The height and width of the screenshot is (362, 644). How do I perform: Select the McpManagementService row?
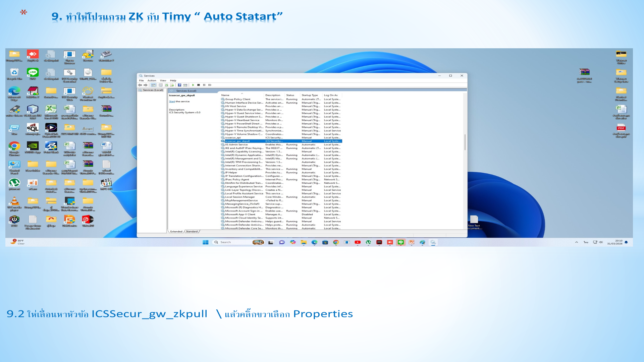pyautogui.click(x=281, y=200)
